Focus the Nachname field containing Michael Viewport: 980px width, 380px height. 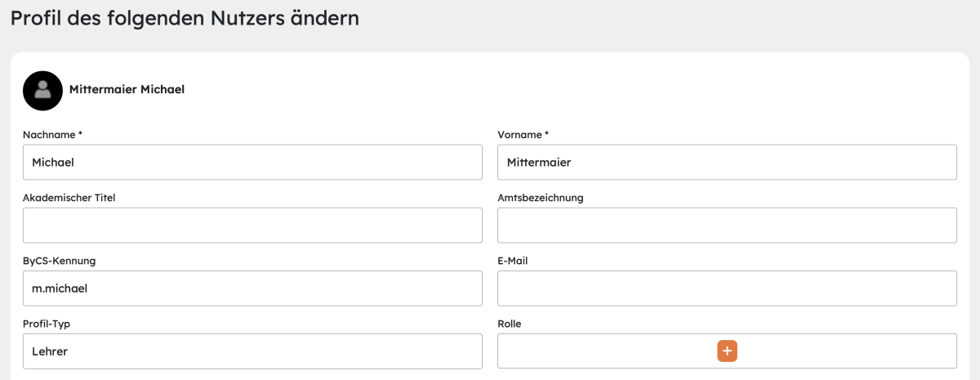252,163
